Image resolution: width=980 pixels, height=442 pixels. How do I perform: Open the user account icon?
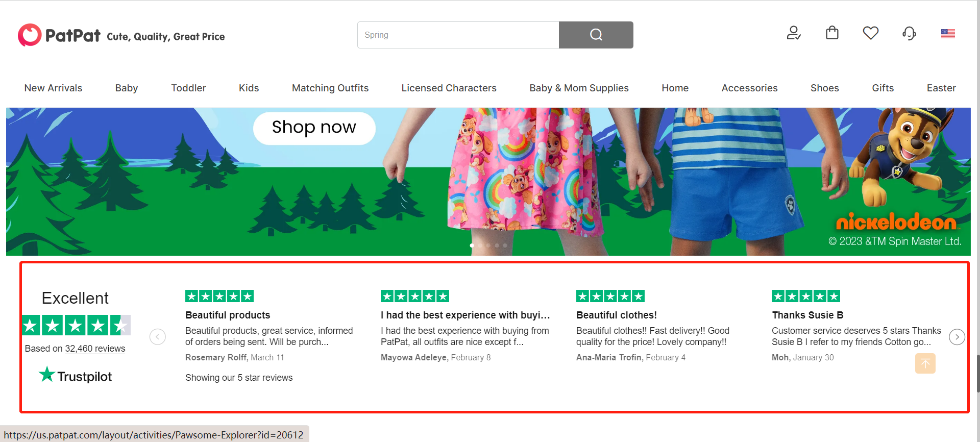coord(793,34)
